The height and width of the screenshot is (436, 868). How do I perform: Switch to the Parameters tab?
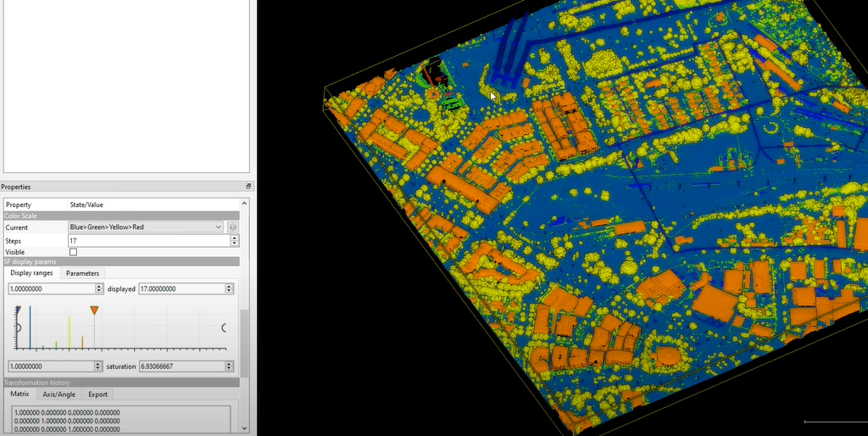pyautogui.click(x=82, y=273)
